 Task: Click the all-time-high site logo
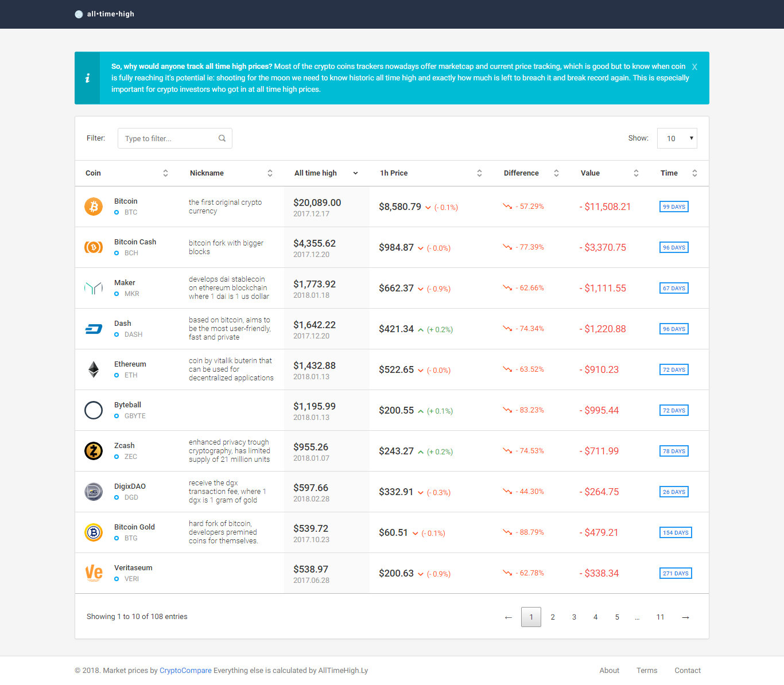pyautogui.click(x=104, y=14)
